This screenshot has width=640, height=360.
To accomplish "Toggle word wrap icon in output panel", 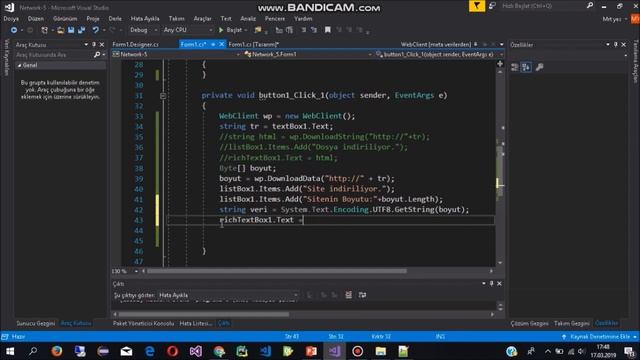I will 362,295.
